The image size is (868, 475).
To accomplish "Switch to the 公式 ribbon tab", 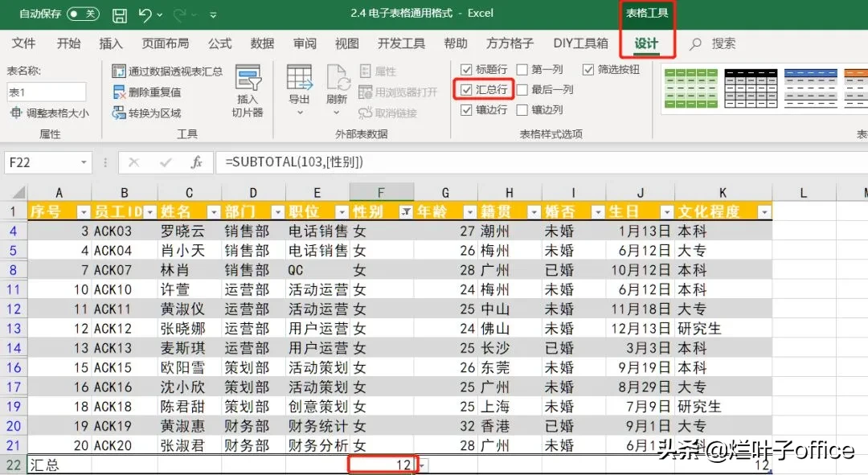I will pos(219,43).
